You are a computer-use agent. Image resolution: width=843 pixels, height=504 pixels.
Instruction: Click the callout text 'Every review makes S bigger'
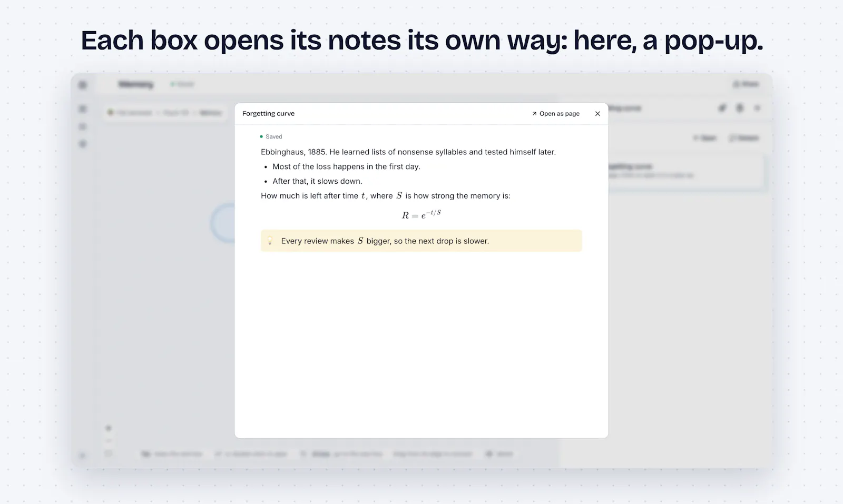[x=385, y=241]
